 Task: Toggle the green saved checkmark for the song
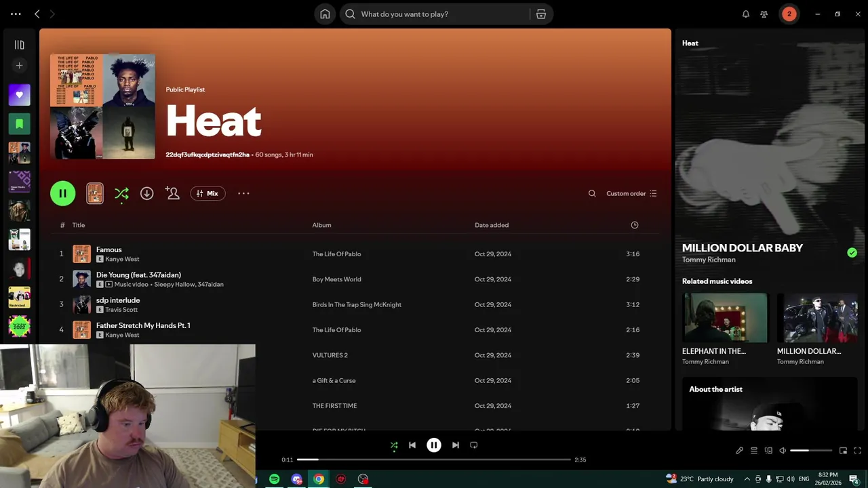[852, 253]
